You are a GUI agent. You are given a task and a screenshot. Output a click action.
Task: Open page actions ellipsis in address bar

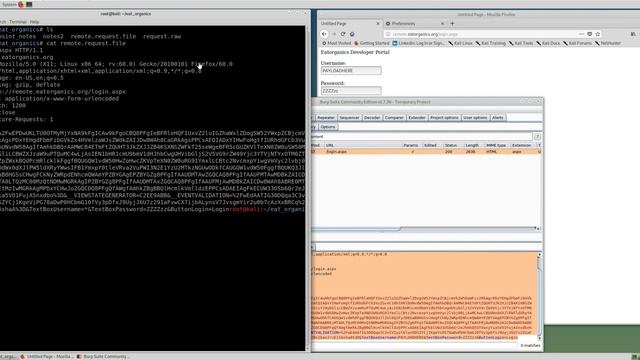[581, 34]
